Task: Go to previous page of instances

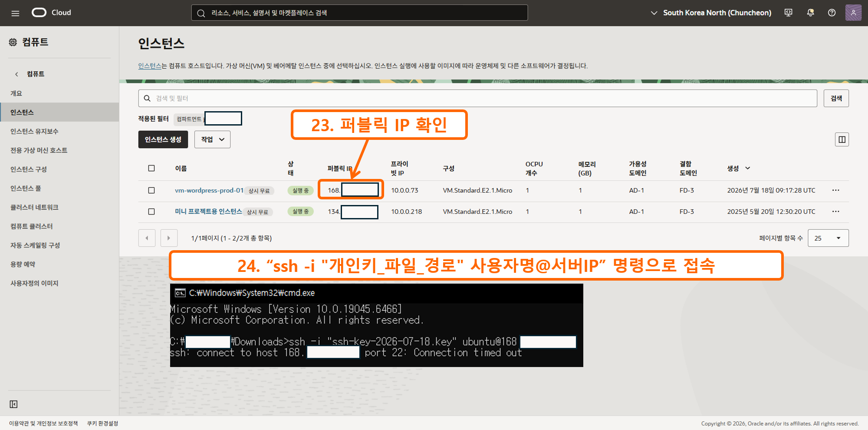Action: (147, 238)
